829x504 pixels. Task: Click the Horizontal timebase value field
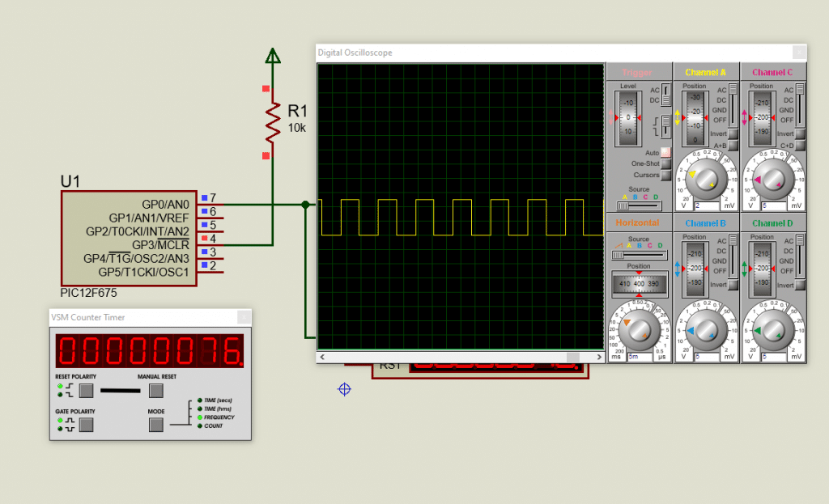(640, 357)
